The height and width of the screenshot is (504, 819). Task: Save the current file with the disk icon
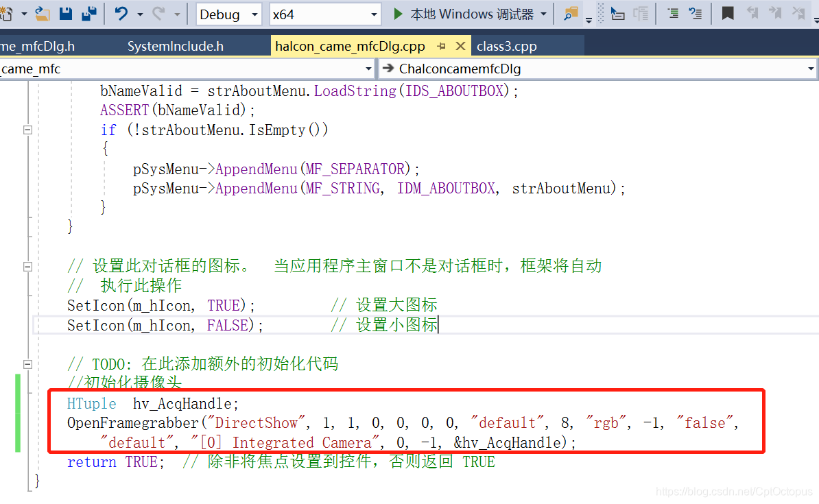coord(66,14)
